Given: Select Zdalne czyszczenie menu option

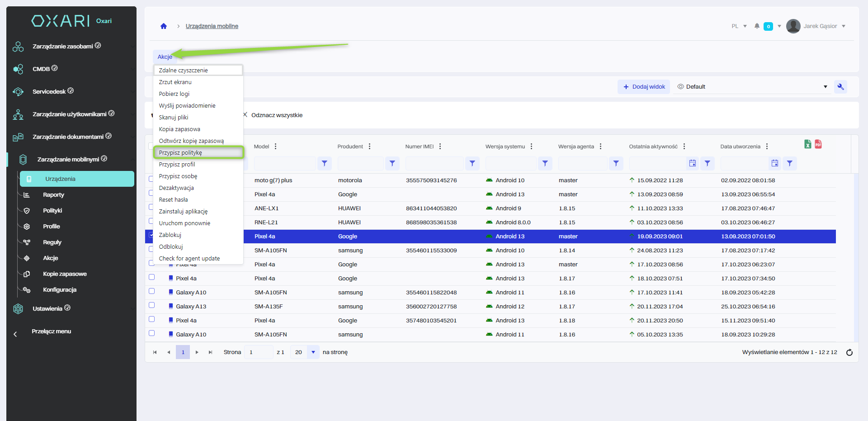Looking at the screenshot, I should click(x=183, y=71).
